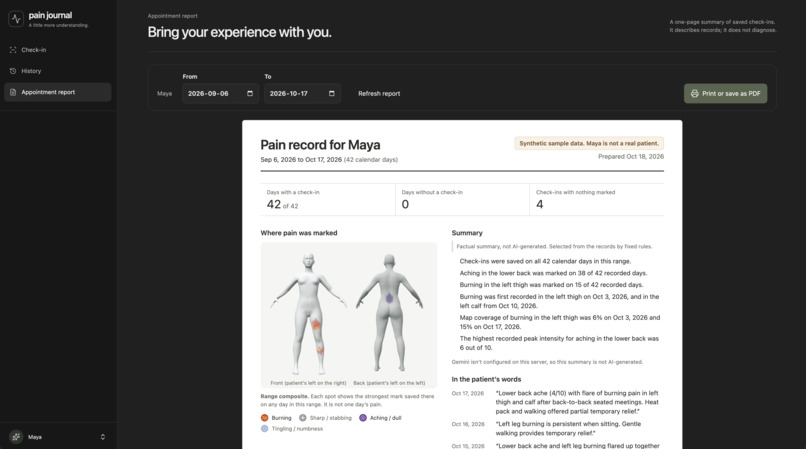806x449 pixels.
Task: Click 'highest recorded peak intensity' line
Action: pos(559,343)
